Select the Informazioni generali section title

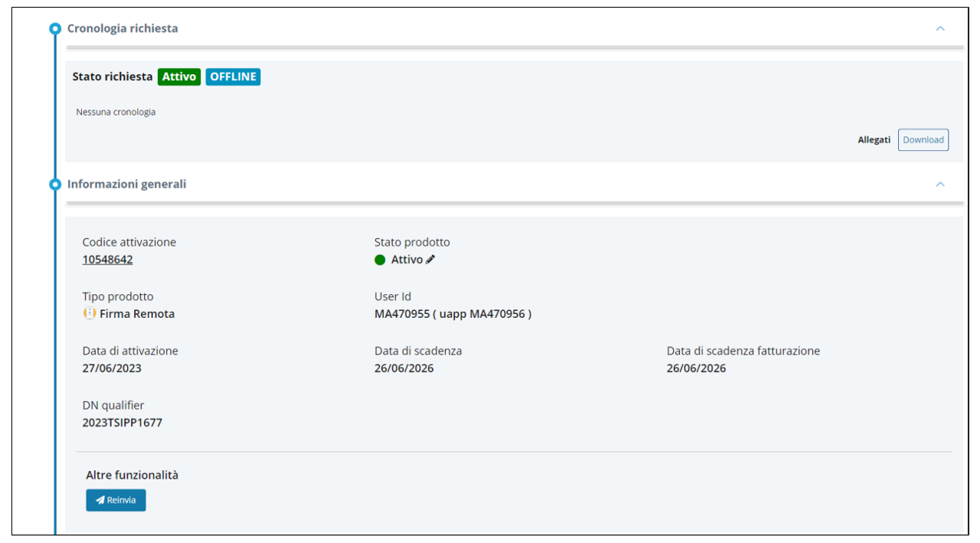(126, 185)
